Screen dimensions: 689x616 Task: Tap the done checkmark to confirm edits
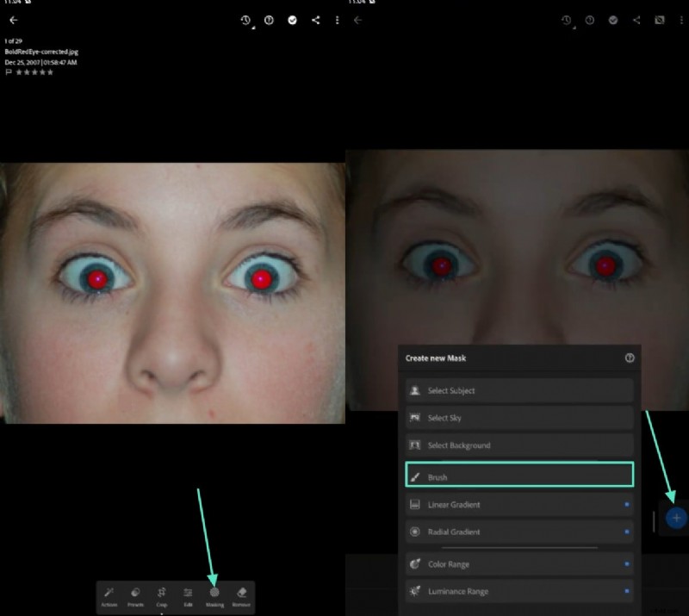pyautogui.click(x=292, y=19)
